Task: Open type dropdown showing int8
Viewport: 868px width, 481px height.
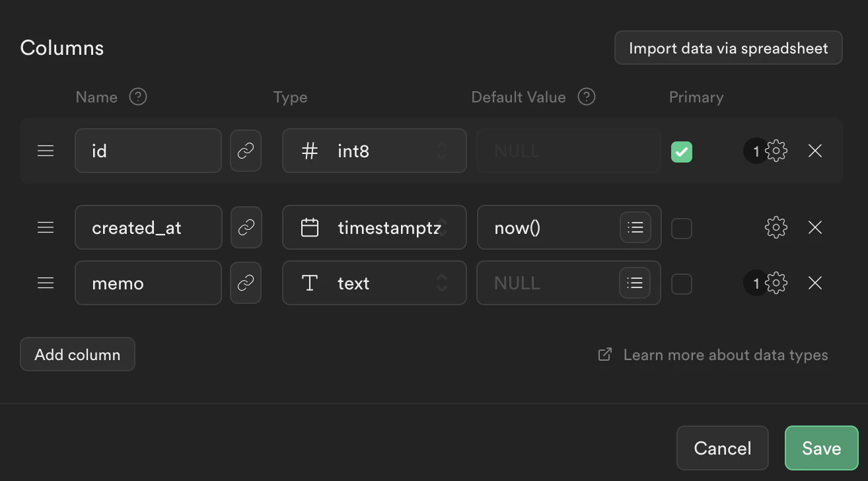Action: pyautogui.click(x=375, y=151)
